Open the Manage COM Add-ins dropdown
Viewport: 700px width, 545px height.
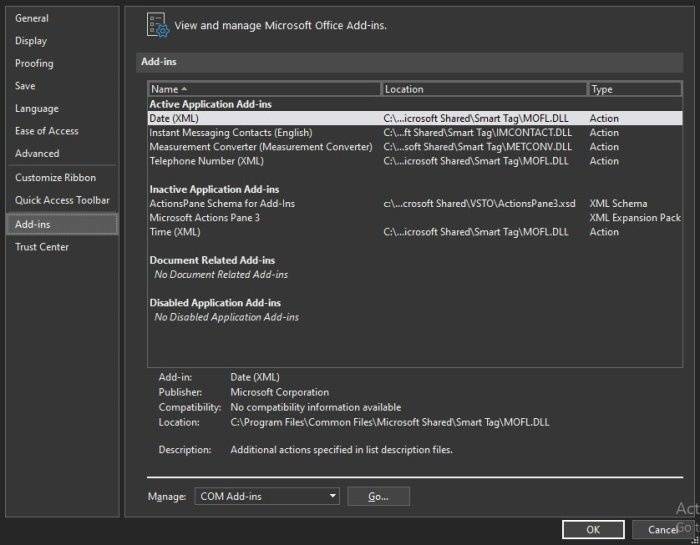click(x=267, y=496)
